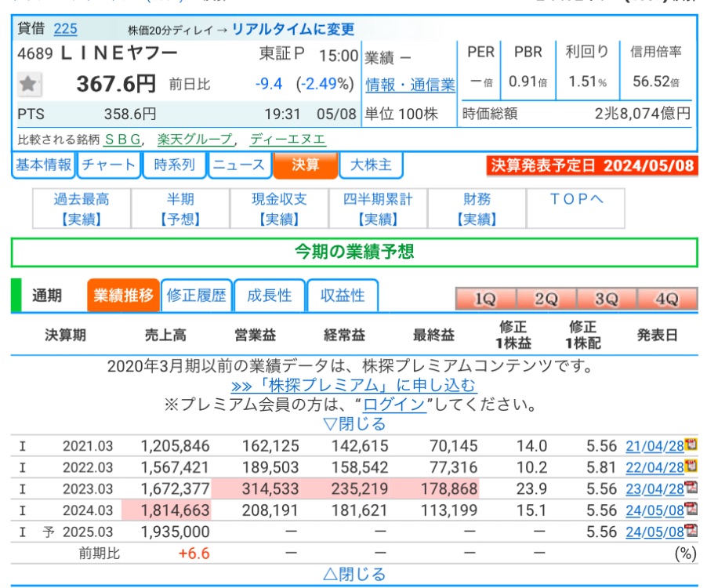Image resolution: width=707 pixels, height=588 pixels.
Task: Collapse table with upper ▽閉じる
Action: click(354, 424)
